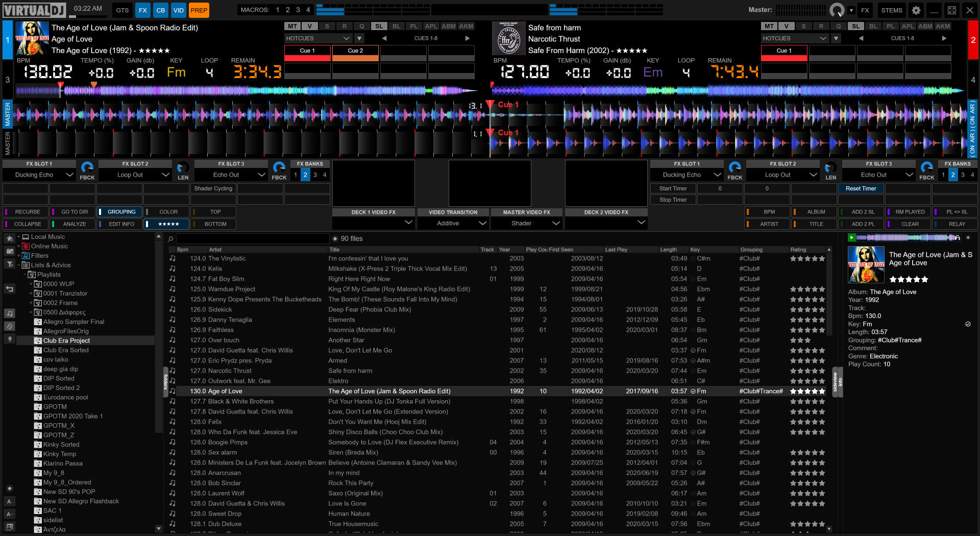Screen dimensions: 980x536
Task: Adjust deck 2 FX slot 2 LEN knob
Action: (830, 167)
